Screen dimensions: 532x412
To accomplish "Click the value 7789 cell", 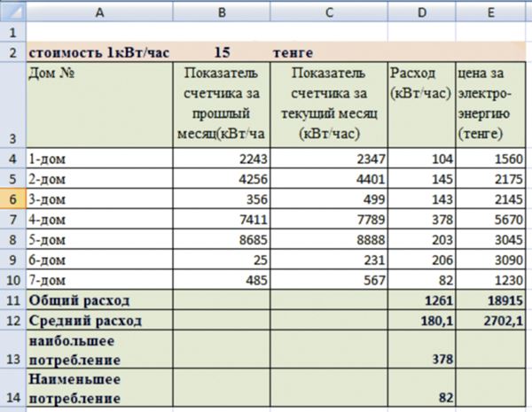I will click(x=329, y=220).
